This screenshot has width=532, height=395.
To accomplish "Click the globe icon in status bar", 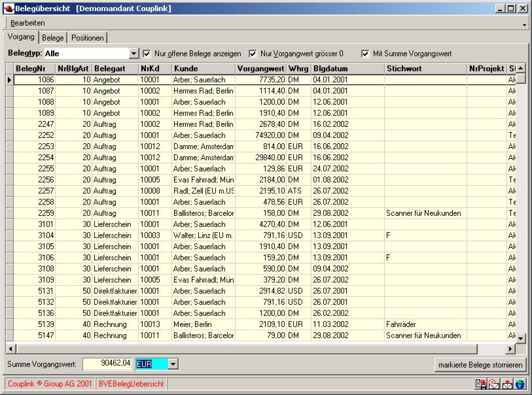I will pyautogui.click(x=520, y=384).
